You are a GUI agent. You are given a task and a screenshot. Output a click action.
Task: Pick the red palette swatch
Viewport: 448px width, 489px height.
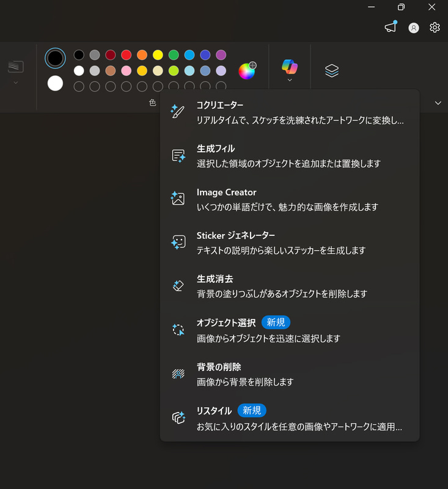click(127, 55)
